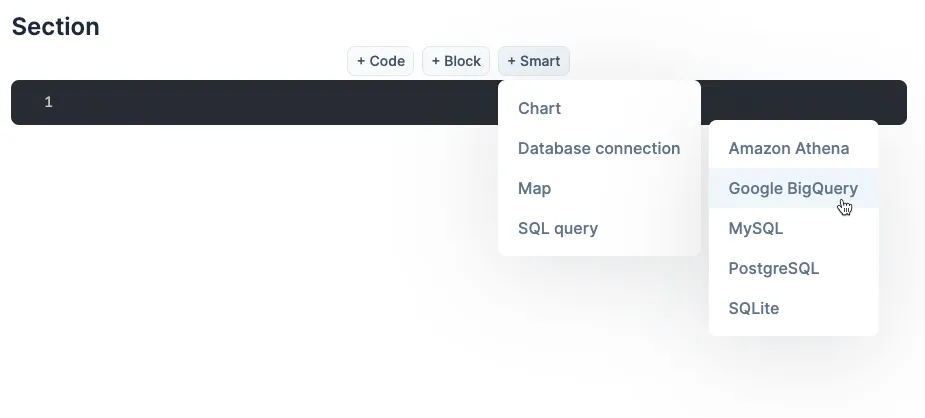Choose the highlighted Google BigQuery option

click(x=793, y=188)
